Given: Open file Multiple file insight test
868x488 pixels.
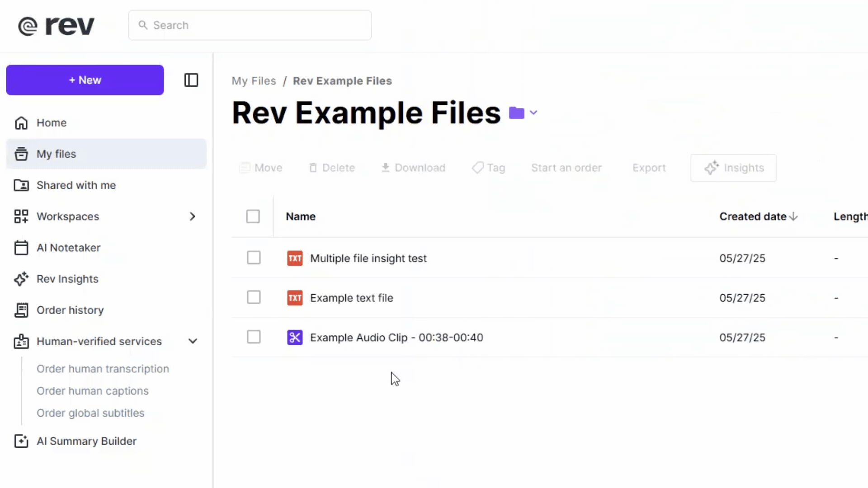Looking at the screenshot, I should pos(368,258).
